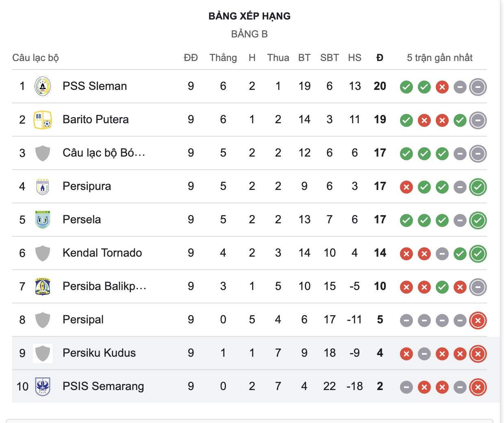Click the shield placeholder beside Persiku Kudus

point(42,353)
